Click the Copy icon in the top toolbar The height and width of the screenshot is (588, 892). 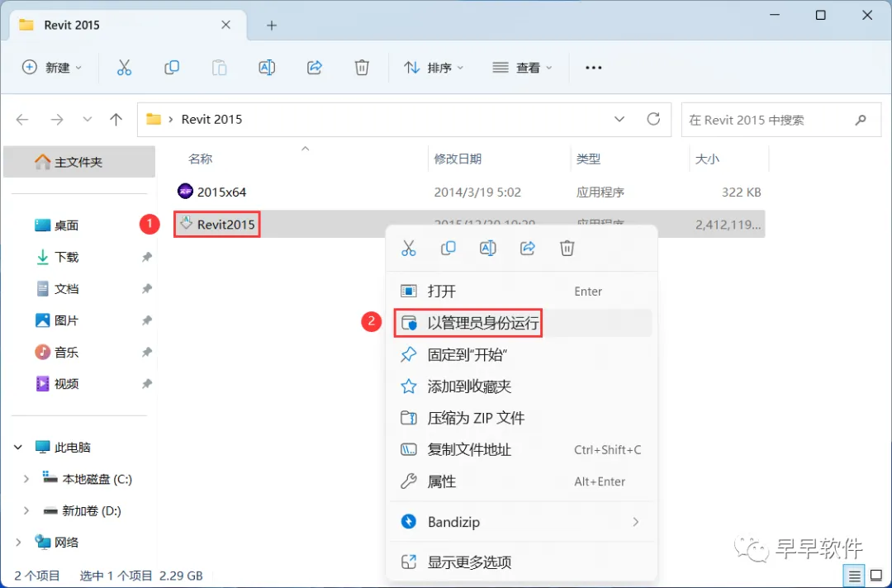[x=172, y=68]
